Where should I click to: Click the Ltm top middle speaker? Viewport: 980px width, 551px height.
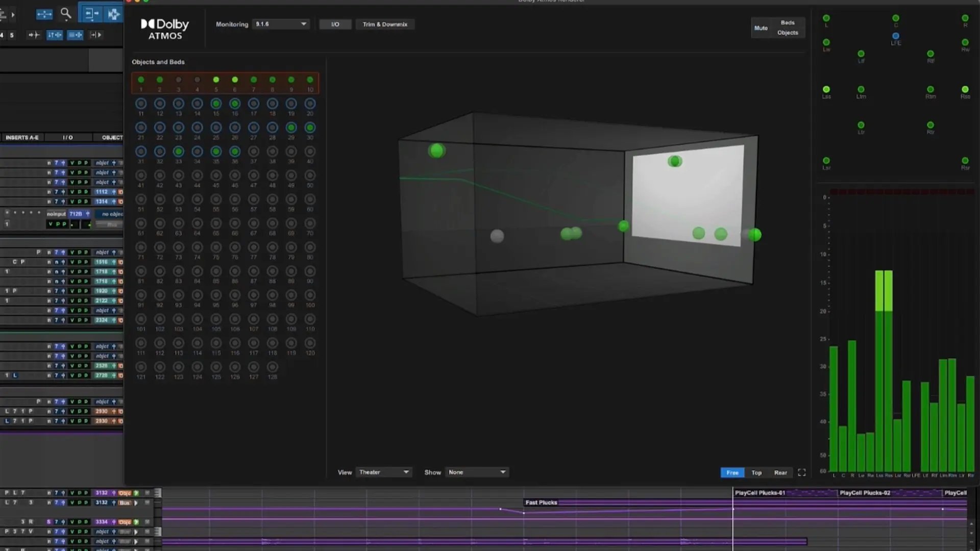pyautogui.click(x=861, y=89)
